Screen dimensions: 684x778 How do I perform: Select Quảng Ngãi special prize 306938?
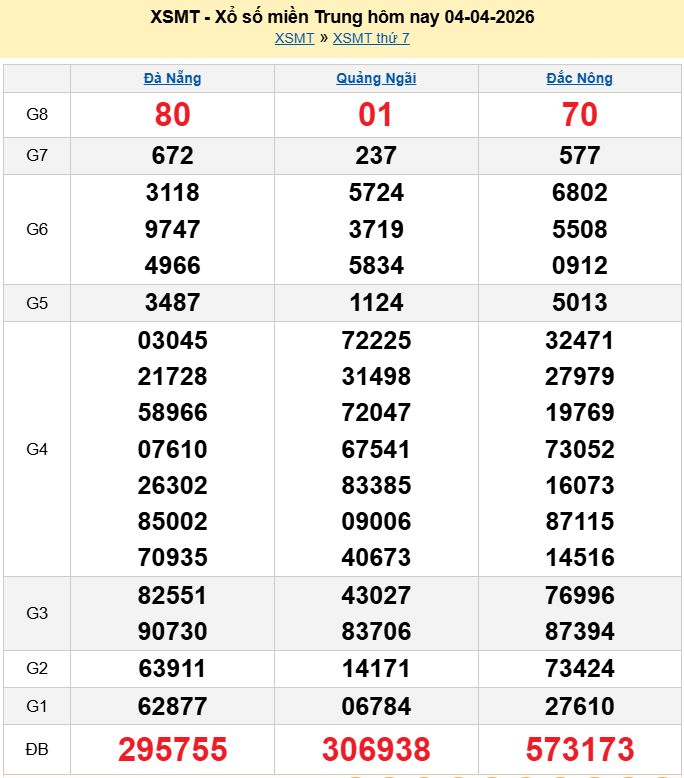click(376, 749)
